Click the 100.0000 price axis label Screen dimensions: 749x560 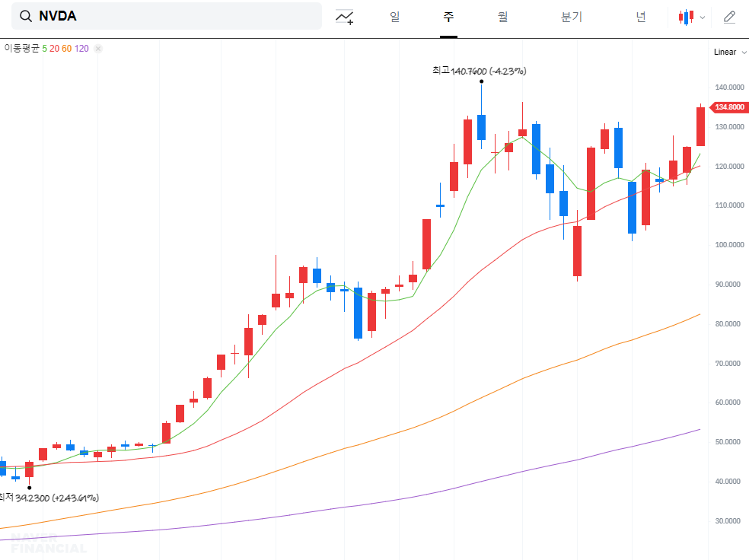729,245
